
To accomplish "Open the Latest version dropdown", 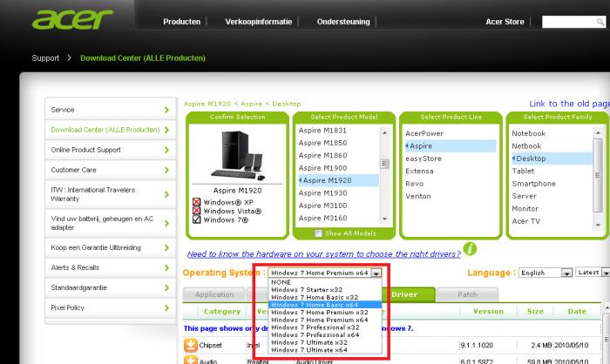I will 592,273.
